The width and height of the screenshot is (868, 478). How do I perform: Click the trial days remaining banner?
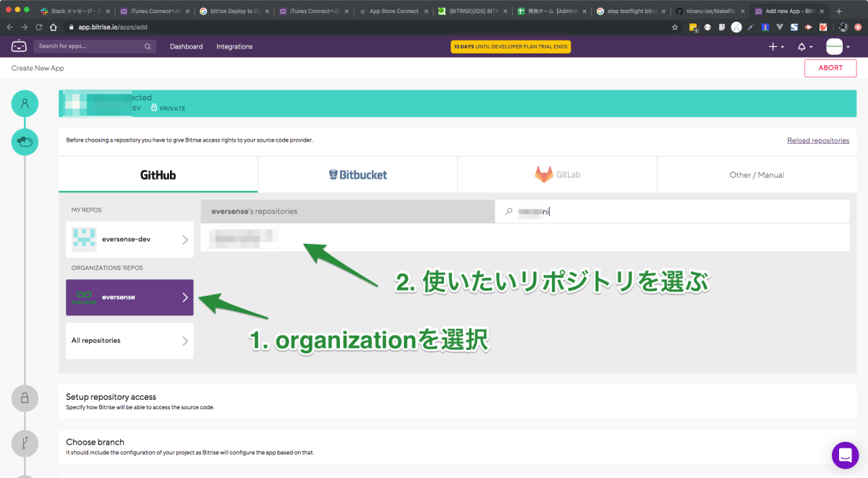511,46
